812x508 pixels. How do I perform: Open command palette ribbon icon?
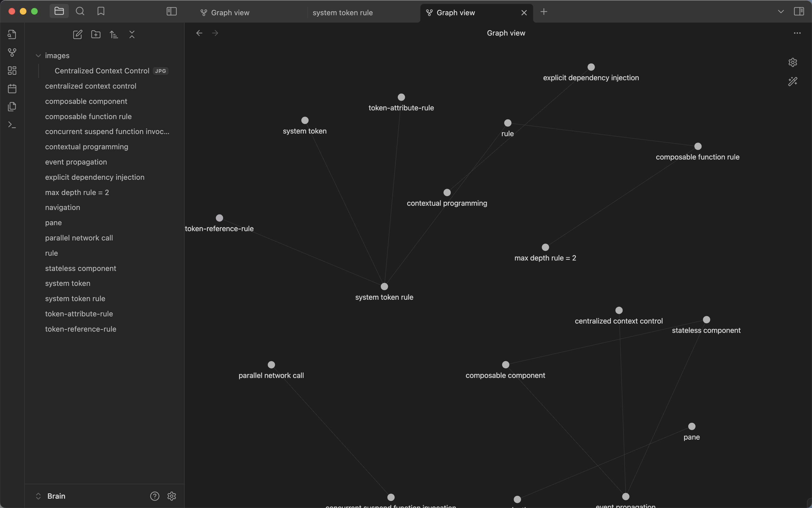[12, 125]
